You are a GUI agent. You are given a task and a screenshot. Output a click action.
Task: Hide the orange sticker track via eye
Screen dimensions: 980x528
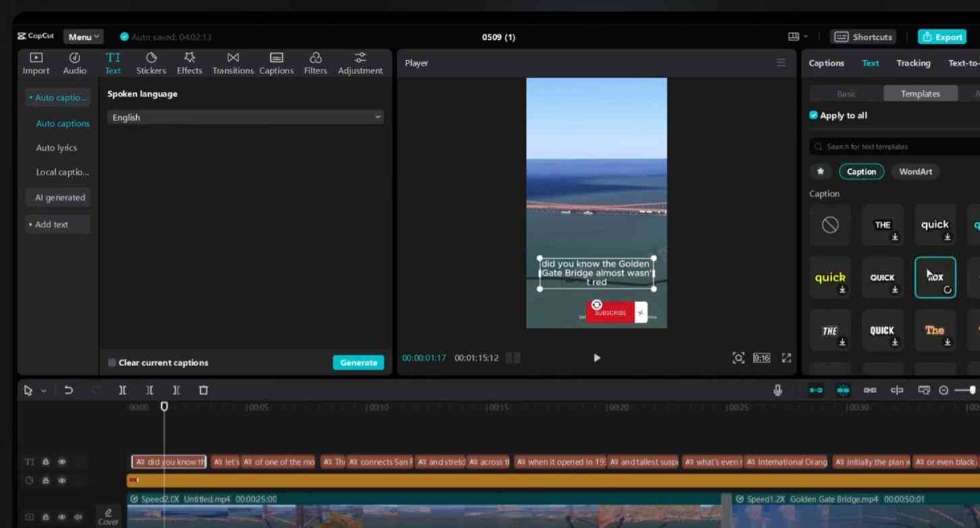(62, 481)
